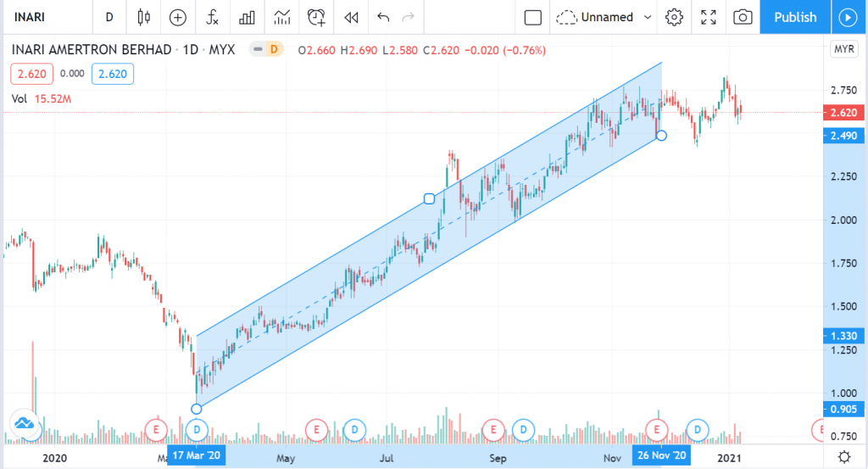Select the layout square icon
Image resolution: width=868 pixels, height=469 pixels.
point(532,18)
